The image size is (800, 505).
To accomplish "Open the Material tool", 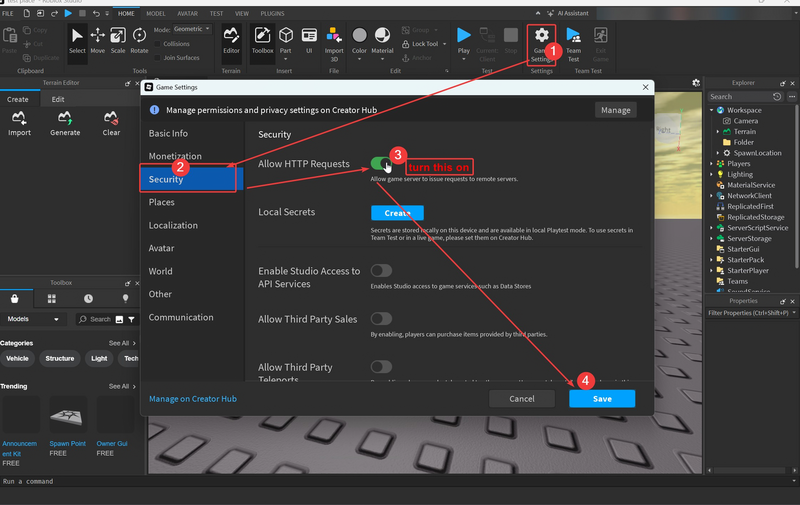I will coord(382,43).
